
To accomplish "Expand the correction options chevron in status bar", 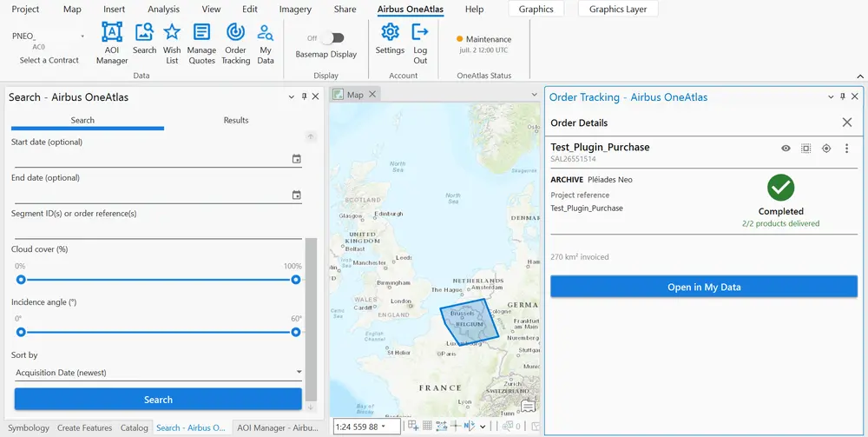I will [483, 427].
